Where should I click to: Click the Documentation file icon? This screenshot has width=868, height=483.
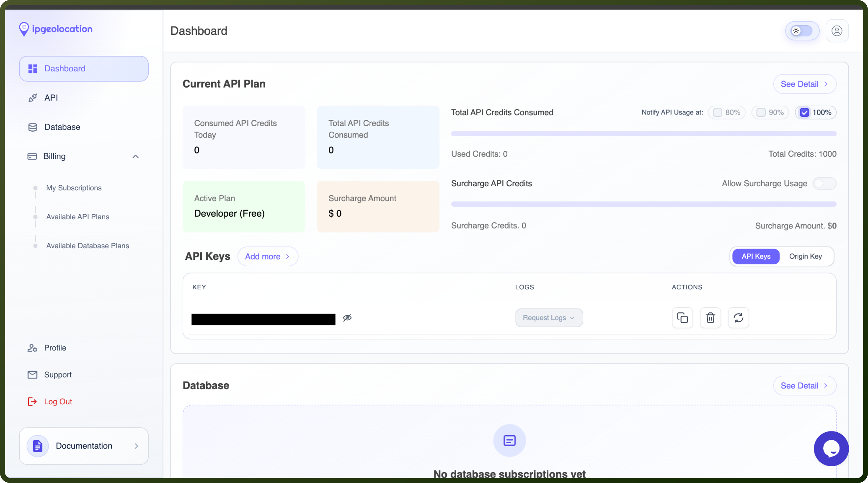[x=38, y=446]
